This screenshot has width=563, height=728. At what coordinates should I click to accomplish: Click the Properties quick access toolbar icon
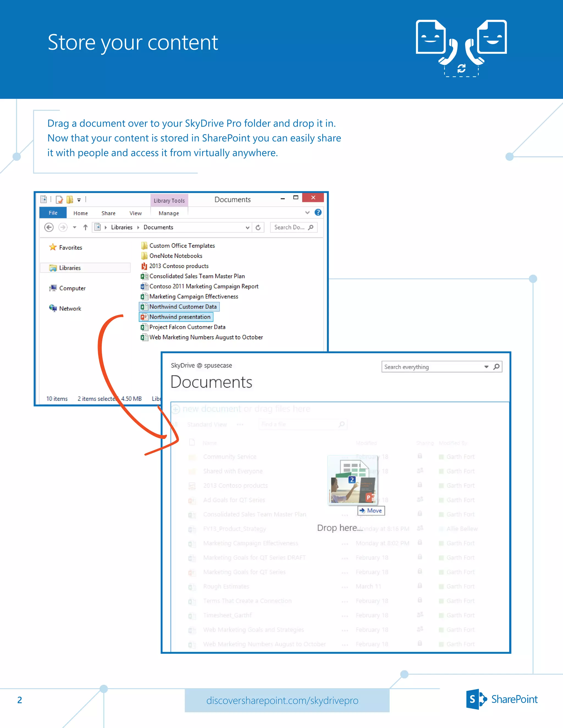click(59, 200)
